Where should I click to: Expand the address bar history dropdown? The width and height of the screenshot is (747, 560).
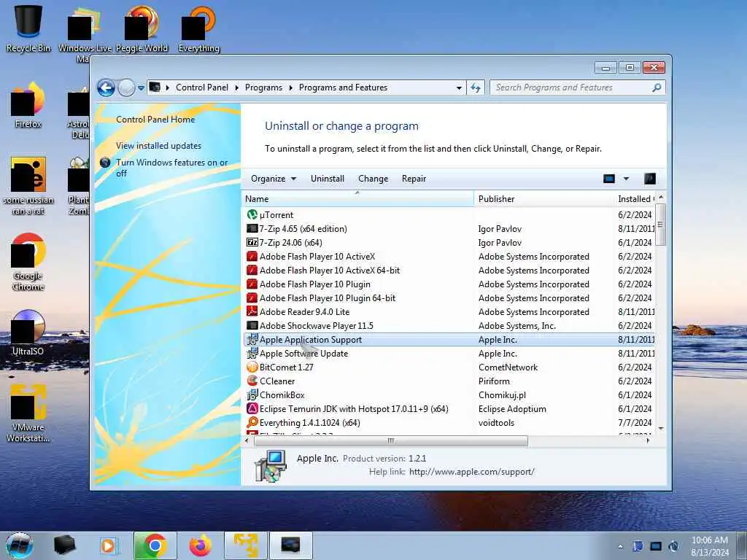(459, 88)
